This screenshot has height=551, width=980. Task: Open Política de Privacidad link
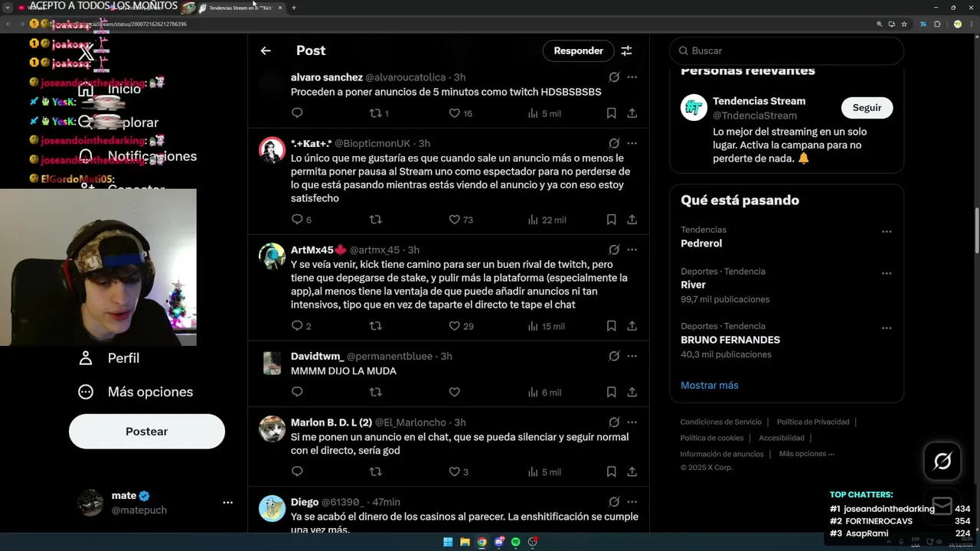(813, 422)
